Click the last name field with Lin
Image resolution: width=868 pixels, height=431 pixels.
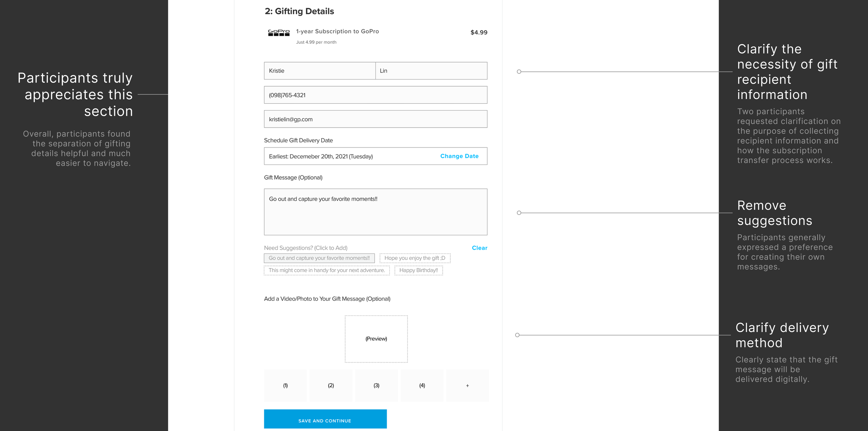coord(431,71)
